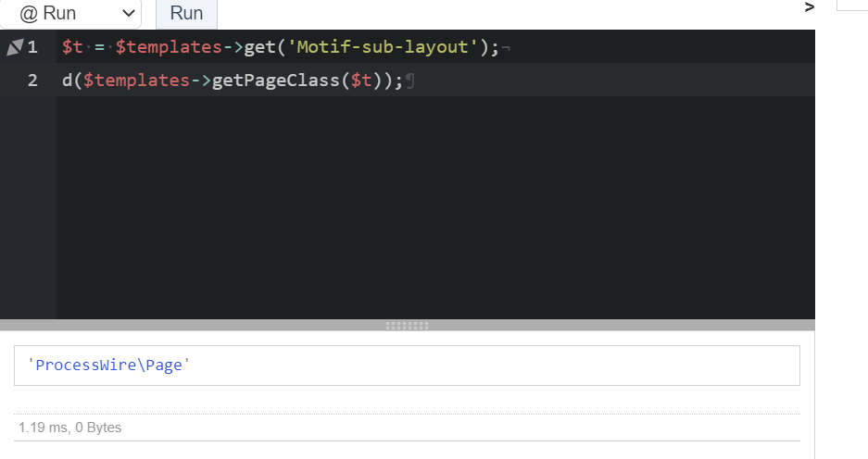Click the d( function call on line 2
This screenshot has height=459, width=868.
point(71,81)
